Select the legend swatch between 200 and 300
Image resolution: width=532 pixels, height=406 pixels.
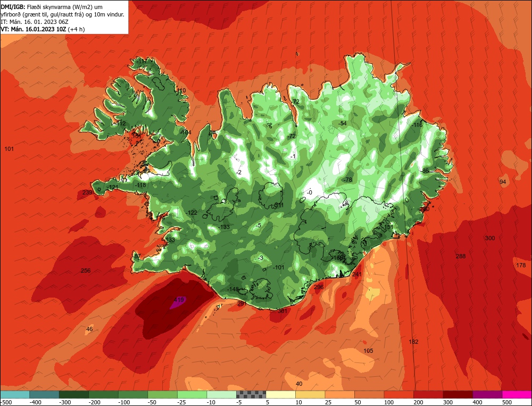coord(428,394)
